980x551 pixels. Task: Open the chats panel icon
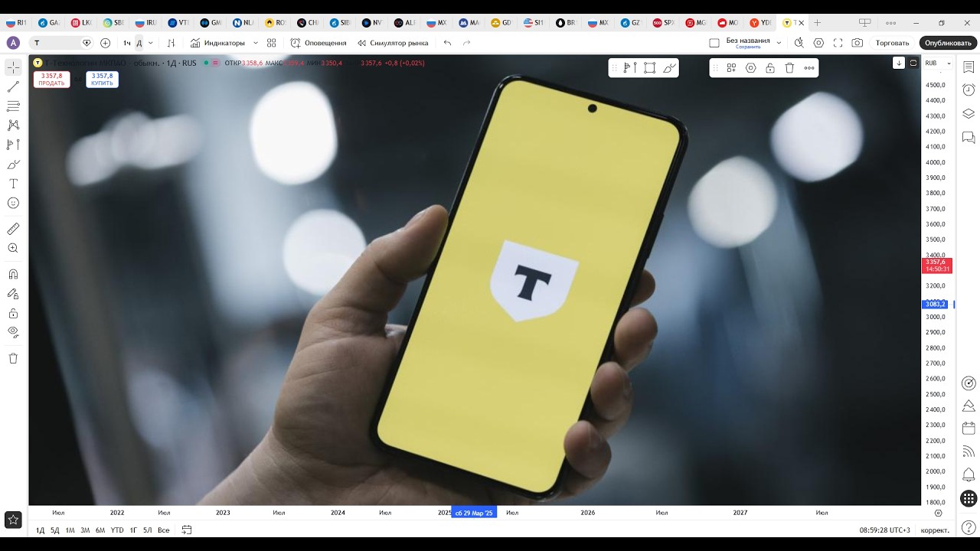969,138
